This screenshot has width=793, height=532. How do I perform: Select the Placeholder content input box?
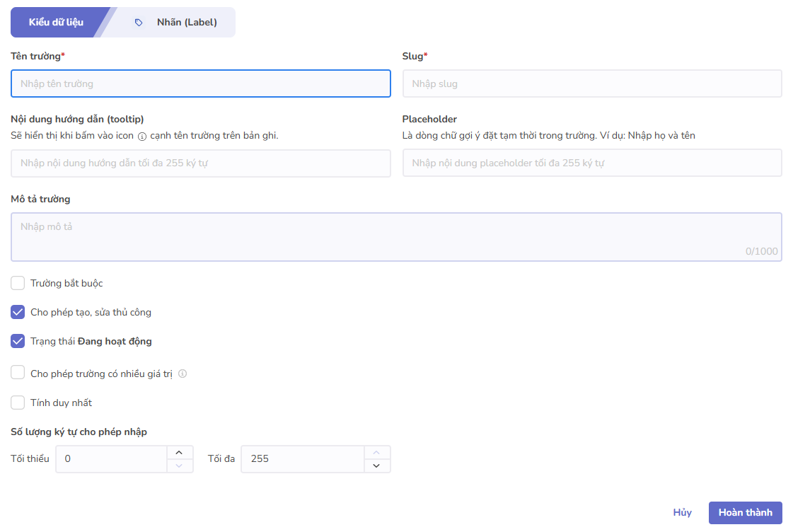pyautogui.click(x=591, y=163)
